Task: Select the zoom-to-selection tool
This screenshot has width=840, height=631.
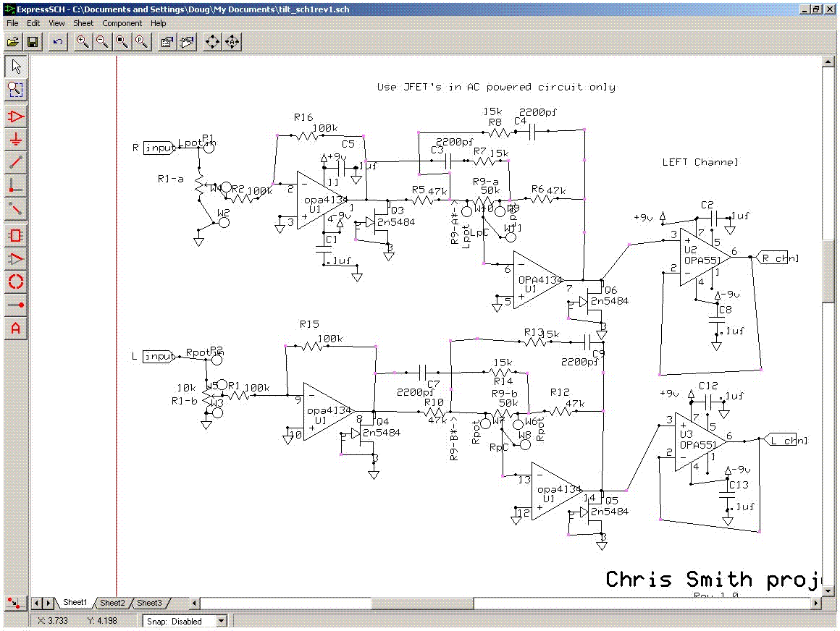Action: point(16,90)
